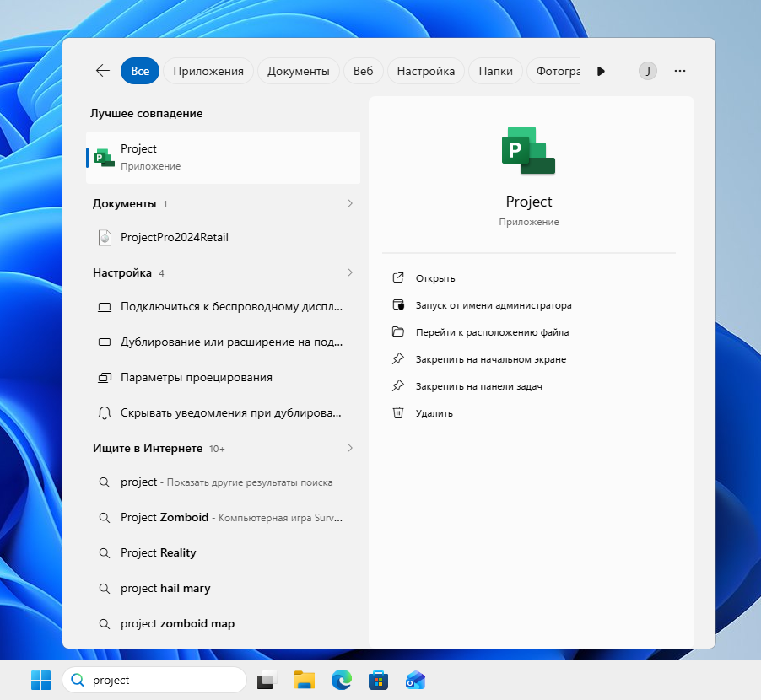Expand the Ищите в Интернете section
This screenshot has height=700, width=761.
(x=350, y=448)
